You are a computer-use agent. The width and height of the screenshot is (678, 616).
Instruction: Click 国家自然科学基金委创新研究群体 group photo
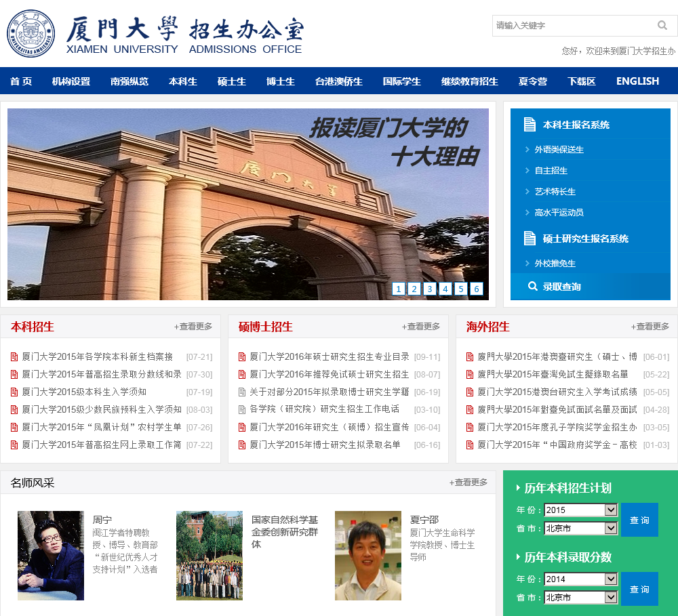(x=210, y=556)
